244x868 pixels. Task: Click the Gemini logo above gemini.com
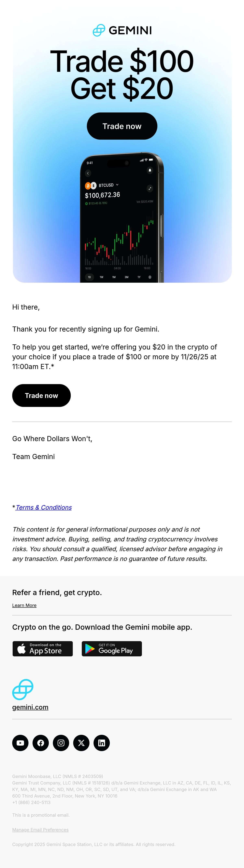pos(23,689)
